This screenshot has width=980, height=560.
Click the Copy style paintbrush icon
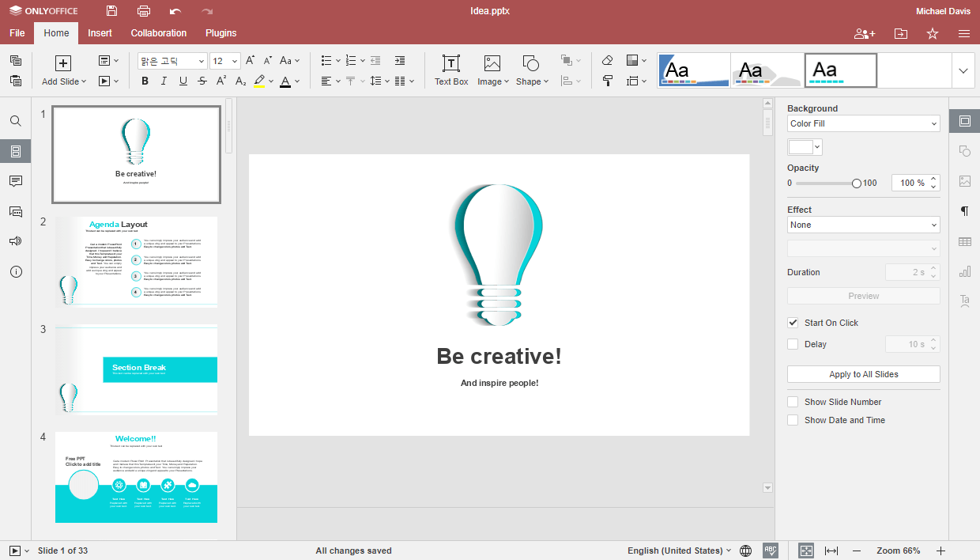(x=607, y=81)
